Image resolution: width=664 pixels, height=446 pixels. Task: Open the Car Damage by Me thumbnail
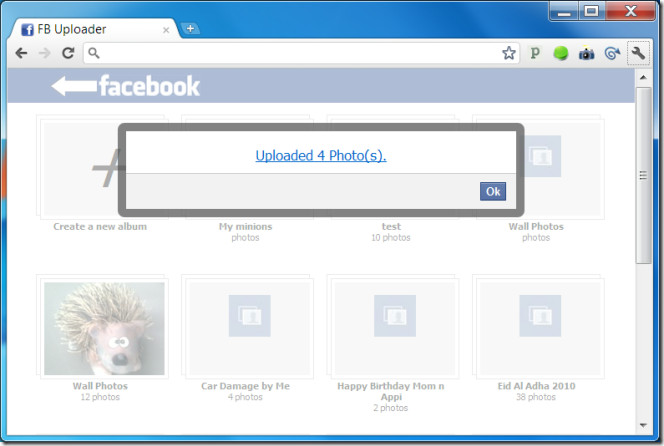(249, 328)
